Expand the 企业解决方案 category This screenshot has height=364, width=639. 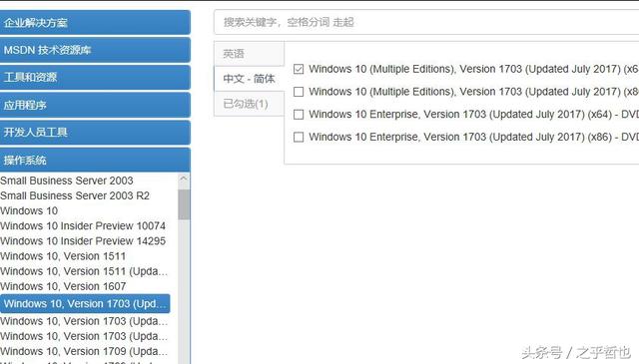point(95,22)
